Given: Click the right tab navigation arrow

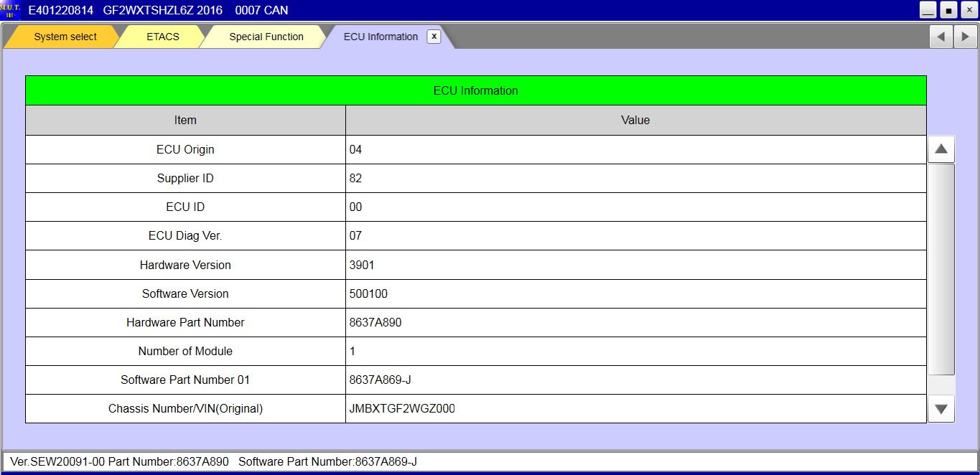Looking at the screenshot, I should point(965,37).
